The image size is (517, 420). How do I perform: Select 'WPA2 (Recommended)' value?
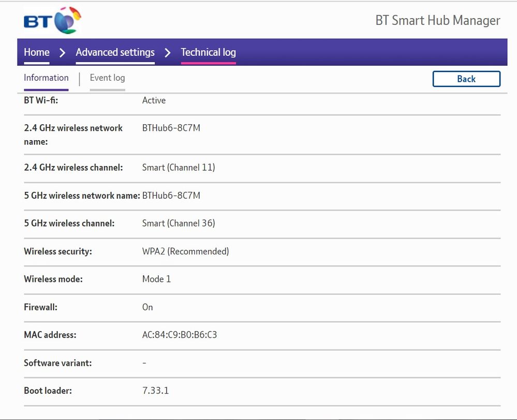pyautogui.click(x=185, y=251)
